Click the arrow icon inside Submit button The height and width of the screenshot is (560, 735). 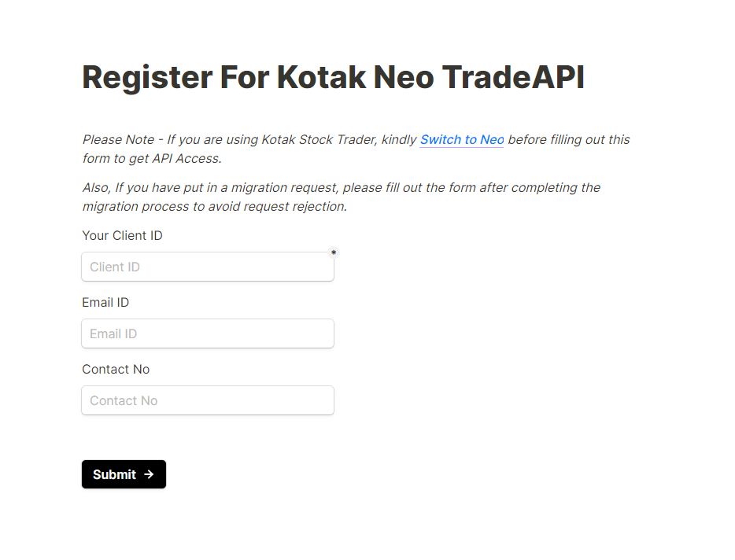[x=149, y=474]
